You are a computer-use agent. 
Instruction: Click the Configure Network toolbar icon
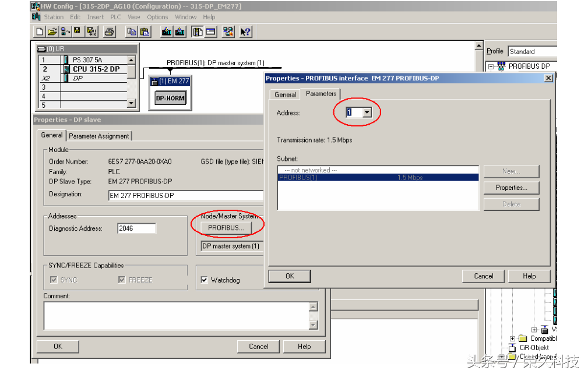(228, 32)
